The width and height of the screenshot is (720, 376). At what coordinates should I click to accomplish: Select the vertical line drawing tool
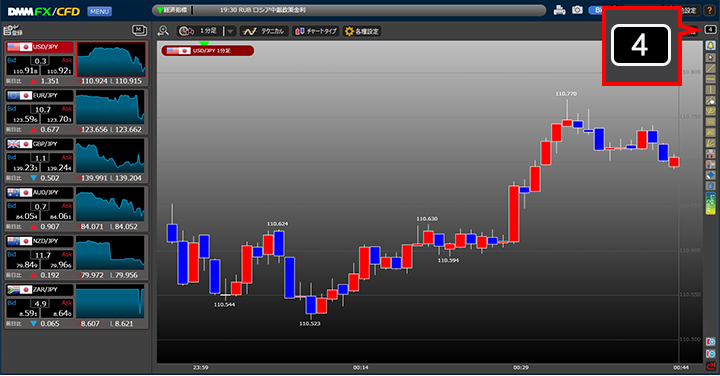(710, 90)
